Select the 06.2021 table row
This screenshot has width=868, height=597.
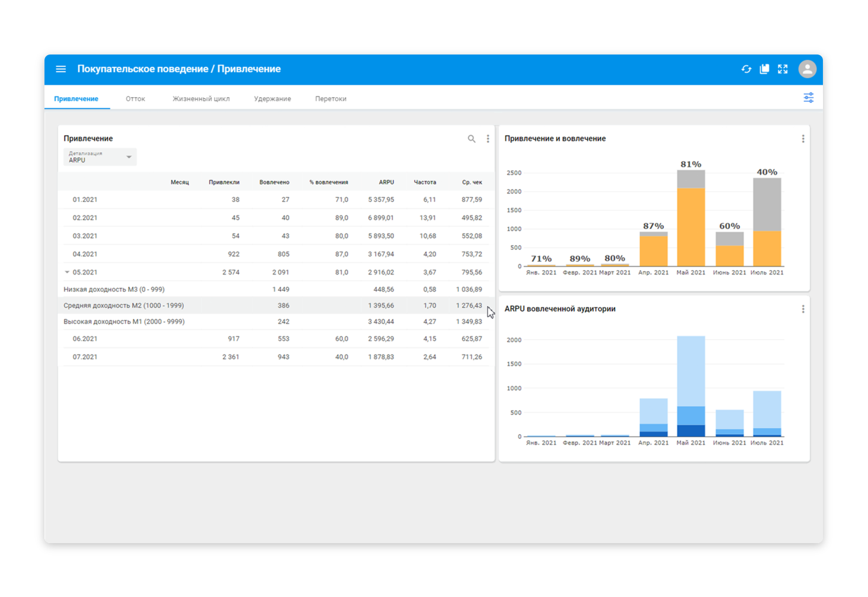pyautogui.click(x=276, y=339)
